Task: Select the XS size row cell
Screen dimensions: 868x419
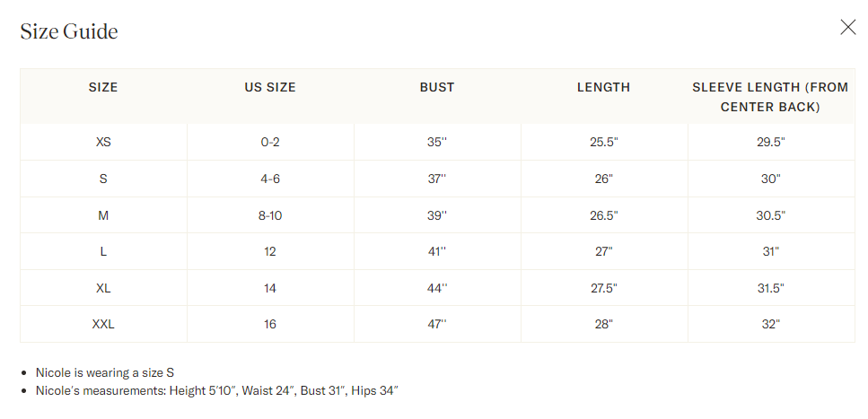Action: [103, 143]
